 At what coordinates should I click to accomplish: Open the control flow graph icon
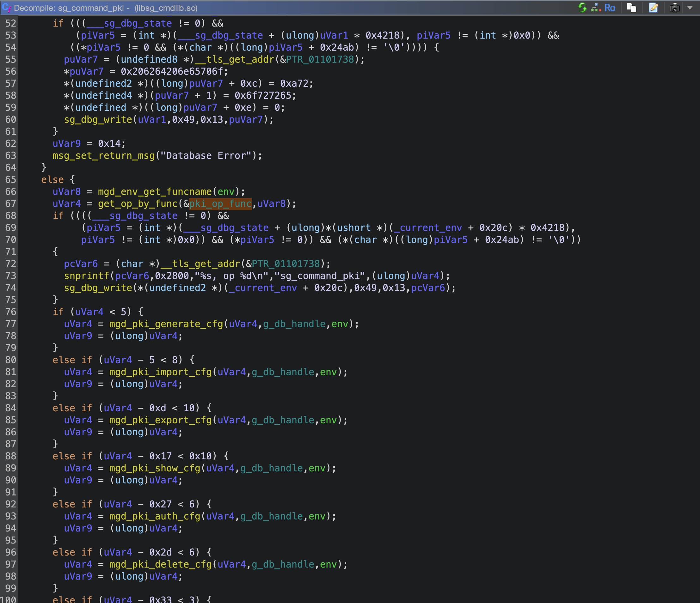pyautogui.click(x=596, y=8)
